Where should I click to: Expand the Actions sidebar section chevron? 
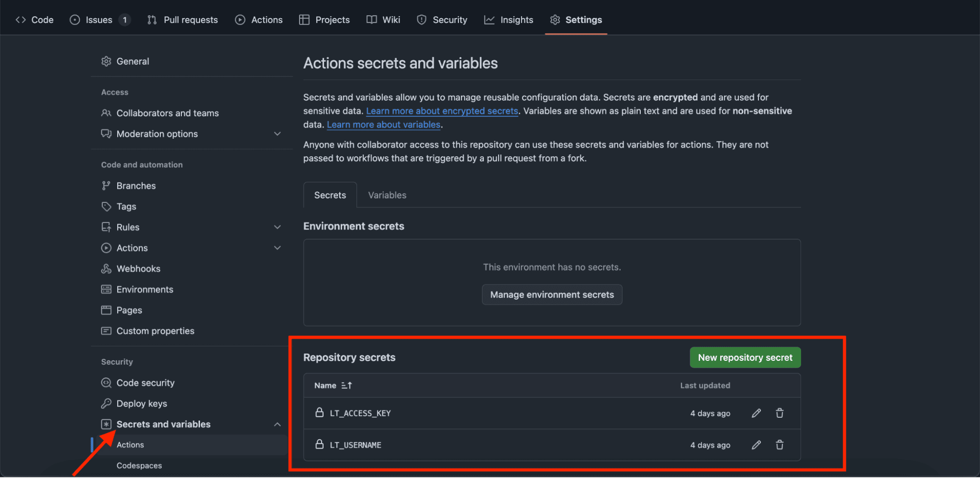tap(277, 248)
